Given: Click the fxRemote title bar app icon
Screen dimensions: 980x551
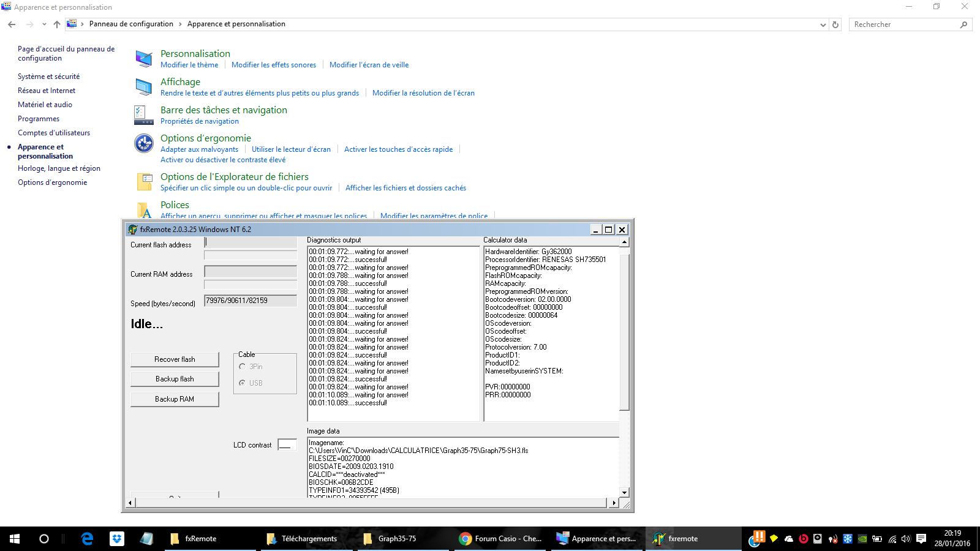Looking at the screenshot, I should [x=132, y=230].
